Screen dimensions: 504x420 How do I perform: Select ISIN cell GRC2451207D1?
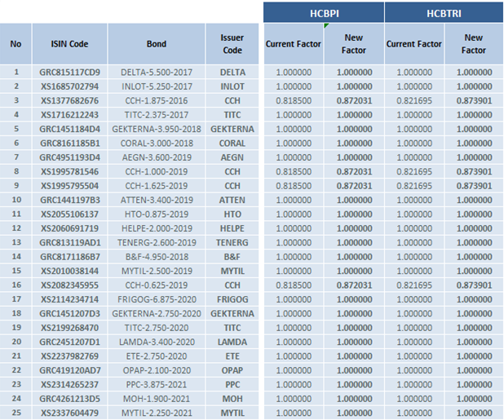coord(69,342)
